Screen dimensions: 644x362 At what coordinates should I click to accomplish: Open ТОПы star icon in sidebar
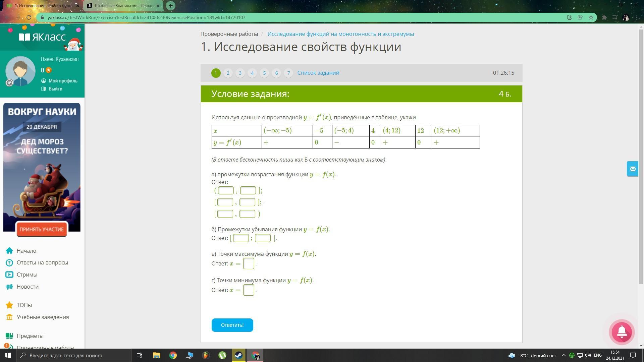(9, 305)
